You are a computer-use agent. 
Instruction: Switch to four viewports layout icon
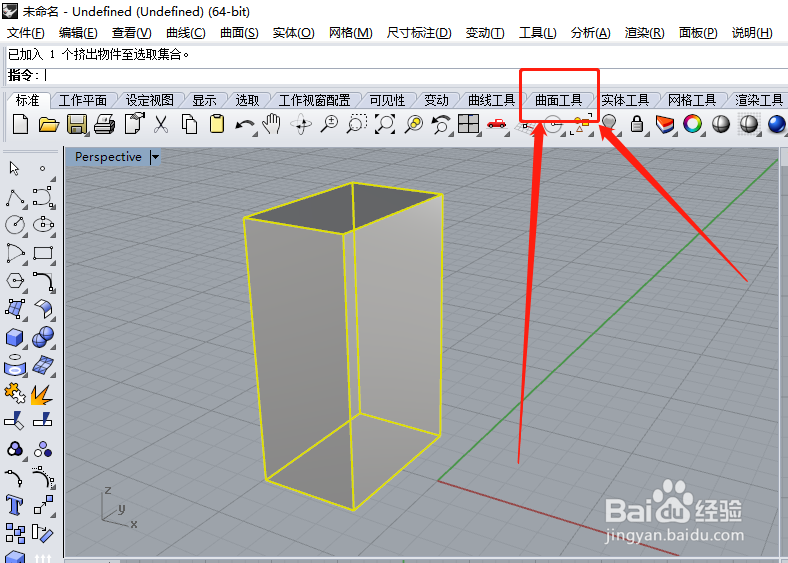coord(468,124)
